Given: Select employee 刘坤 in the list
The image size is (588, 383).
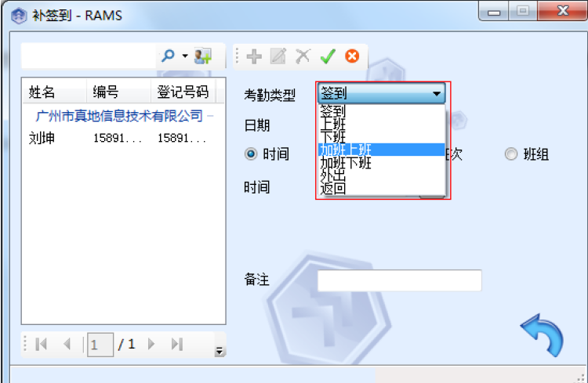Looking at the screenshot, I should click(42, 138).
